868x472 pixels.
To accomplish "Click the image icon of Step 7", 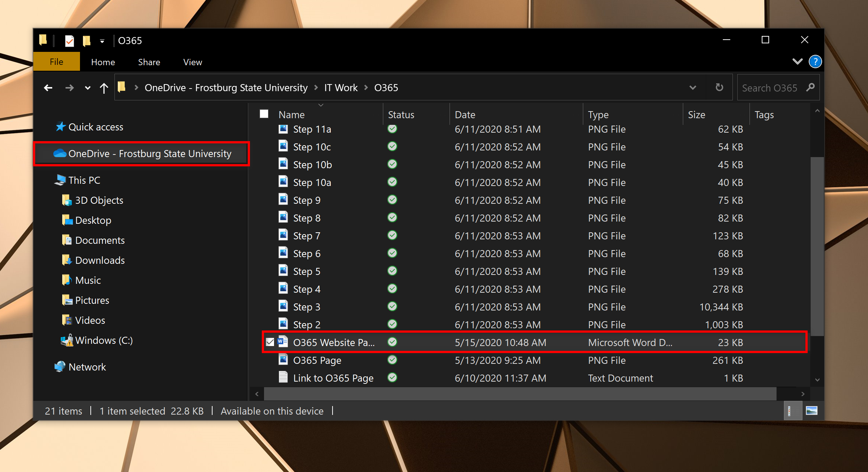I will (283, 235).
